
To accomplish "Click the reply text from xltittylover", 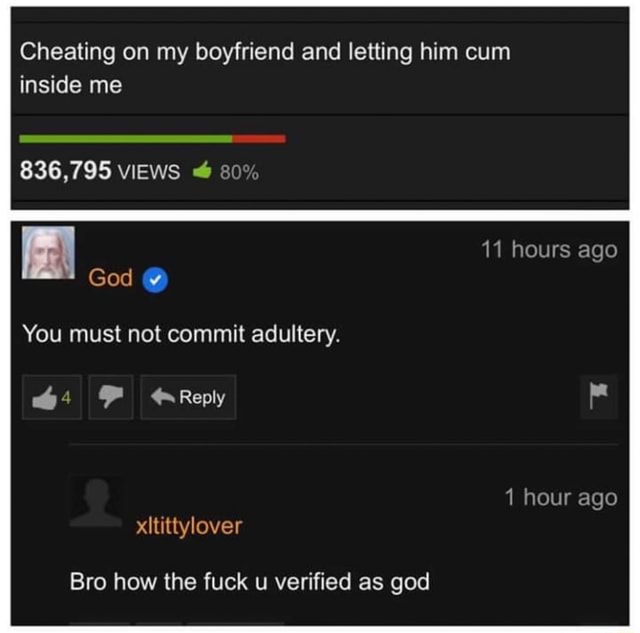I will pos(250,582).
